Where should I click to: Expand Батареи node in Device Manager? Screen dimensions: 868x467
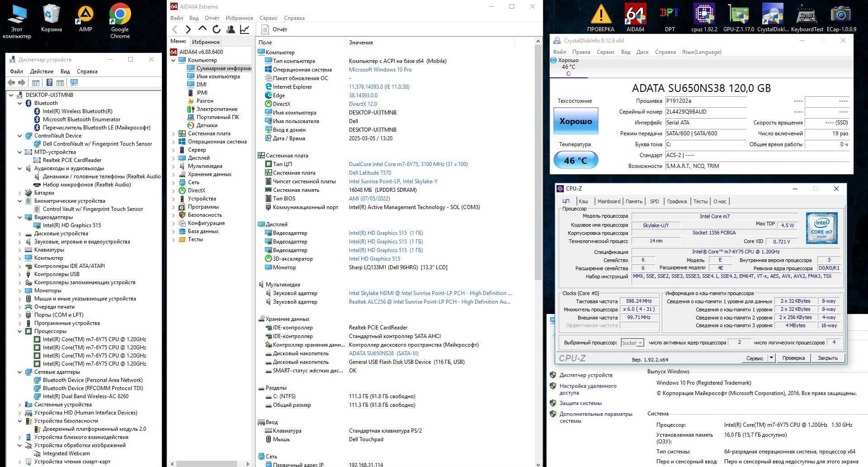point(20,193)
